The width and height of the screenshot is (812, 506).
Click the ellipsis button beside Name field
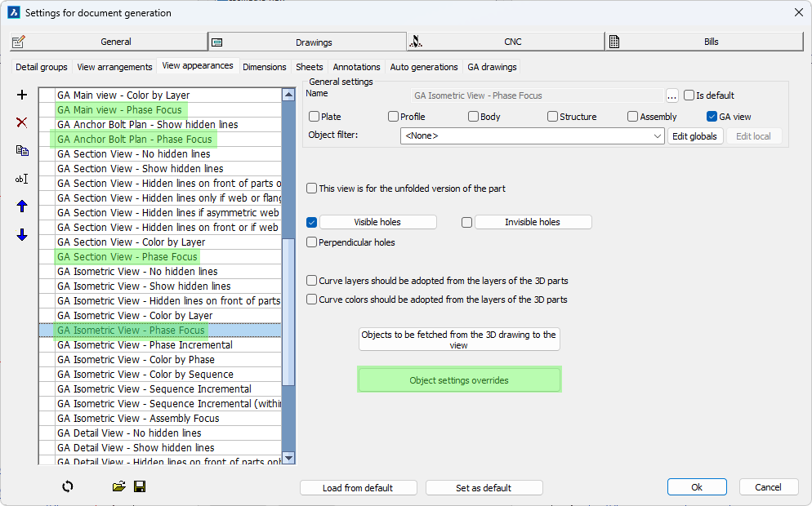pyautogui.click(x=672, y=95)
